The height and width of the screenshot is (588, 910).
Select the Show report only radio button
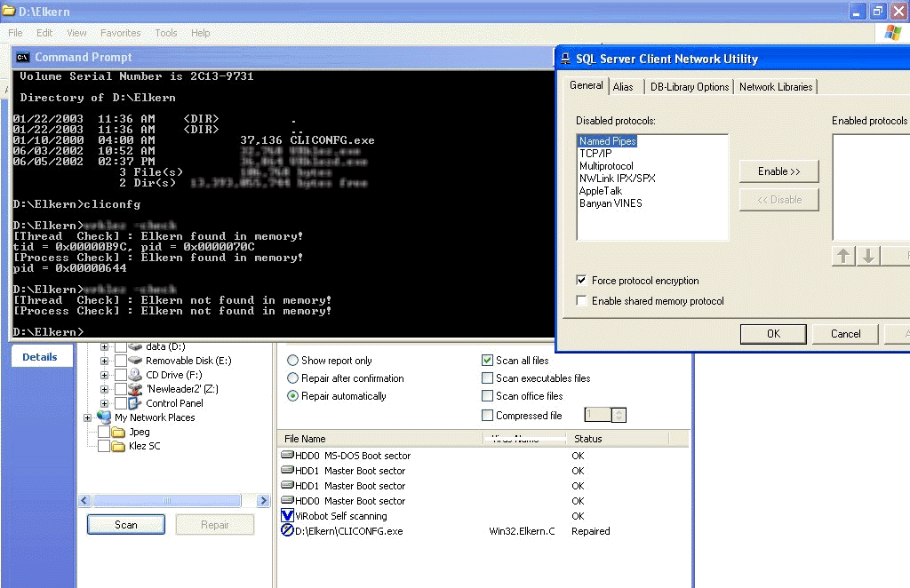tap(292, 361)
